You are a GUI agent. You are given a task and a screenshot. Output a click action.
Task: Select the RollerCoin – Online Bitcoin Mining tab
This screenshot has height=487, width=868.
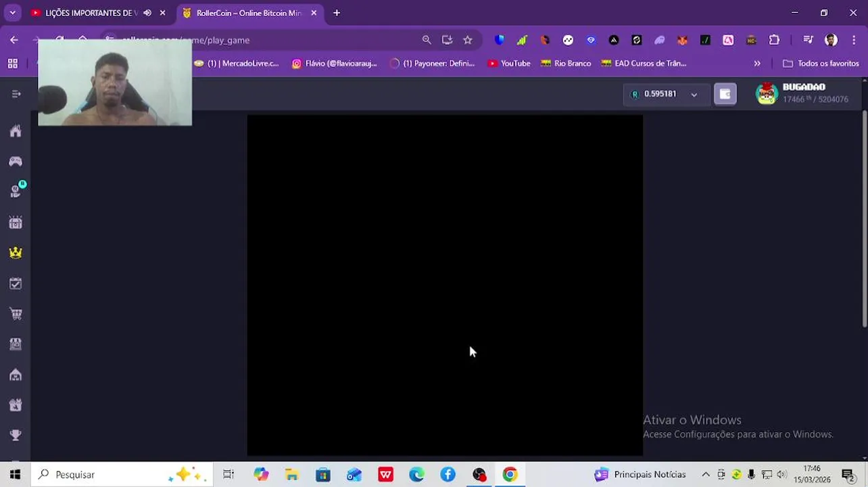tap(248, 13)
